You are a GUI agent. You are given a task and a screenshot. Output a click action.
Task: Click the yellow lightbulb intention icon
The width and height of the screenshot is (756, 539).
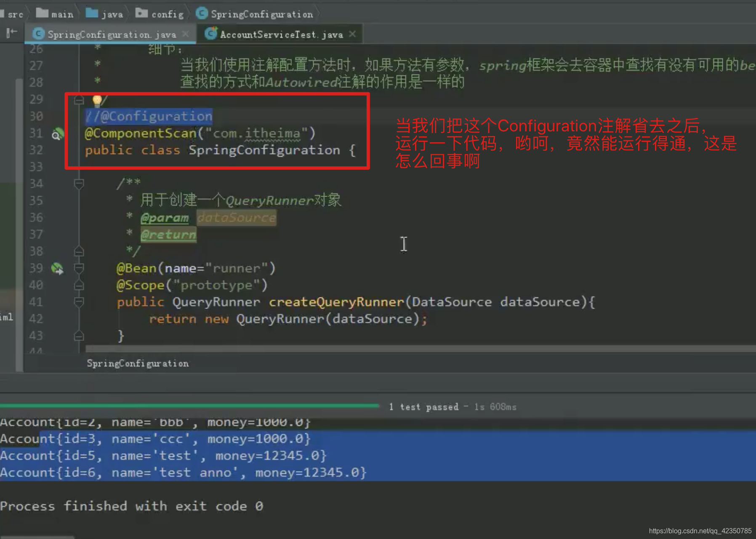[x=97, y=100]
